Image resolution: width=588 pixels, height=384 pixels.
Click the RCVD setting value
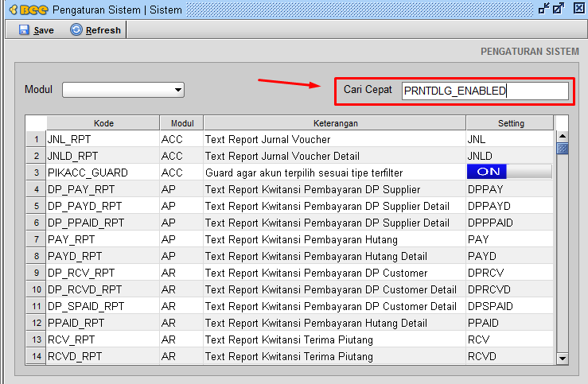(x=509, y=356)
